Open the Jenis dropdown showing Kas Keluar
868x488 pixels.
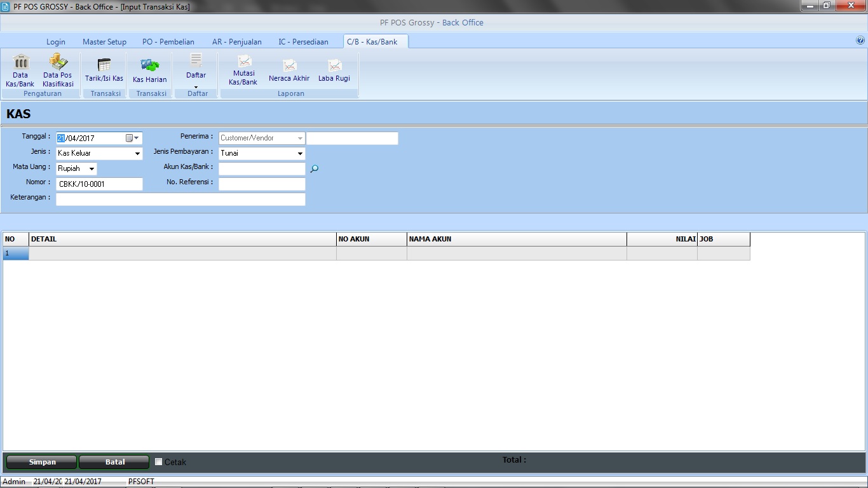(x=137, y=154)
